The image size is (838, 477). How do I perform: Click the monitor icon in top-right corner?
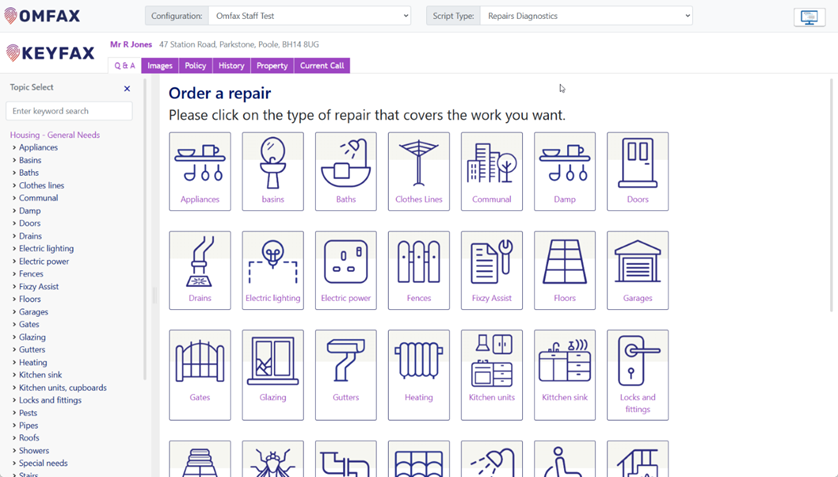(809, 17)
